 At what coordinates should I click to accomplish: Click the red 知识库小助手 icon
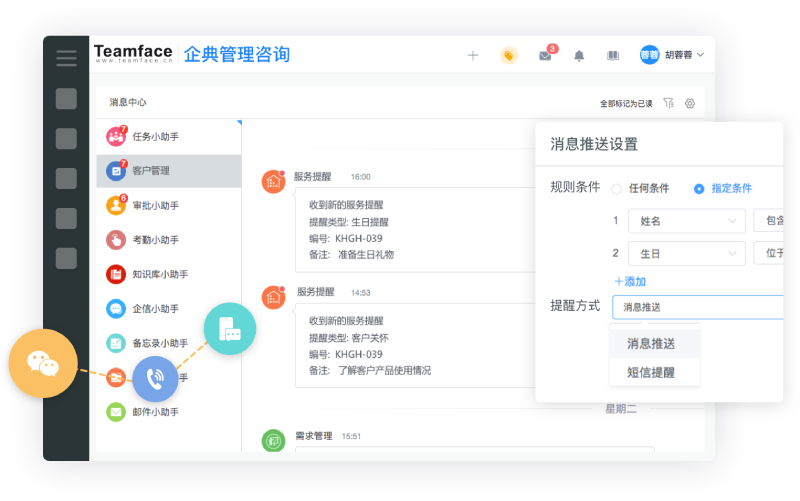[x=116, y=274]
